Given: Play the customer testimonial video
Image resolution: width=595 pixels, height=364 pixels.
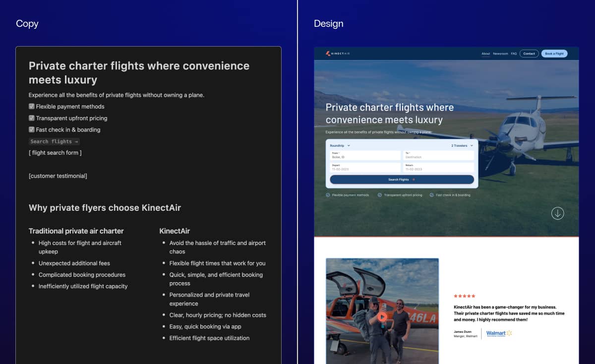Looking at the screenshot, I should [x=382, y=317].
